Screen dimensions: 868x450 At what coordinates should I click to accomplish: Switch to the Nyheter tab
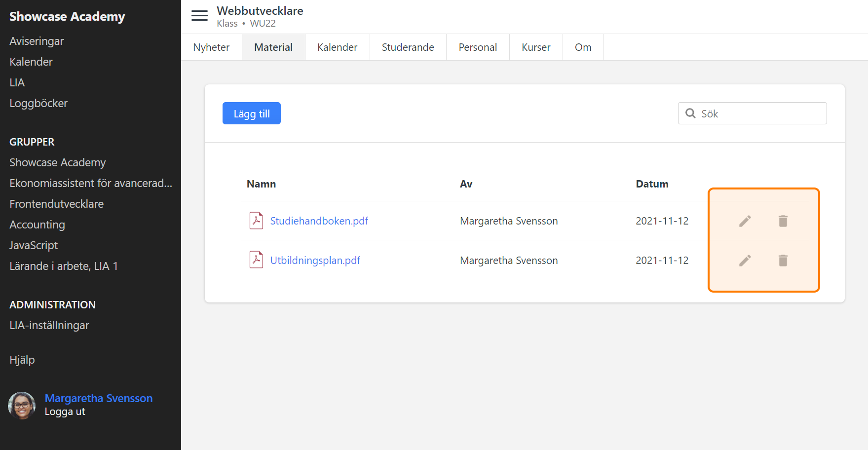click(x=211, y=47)
